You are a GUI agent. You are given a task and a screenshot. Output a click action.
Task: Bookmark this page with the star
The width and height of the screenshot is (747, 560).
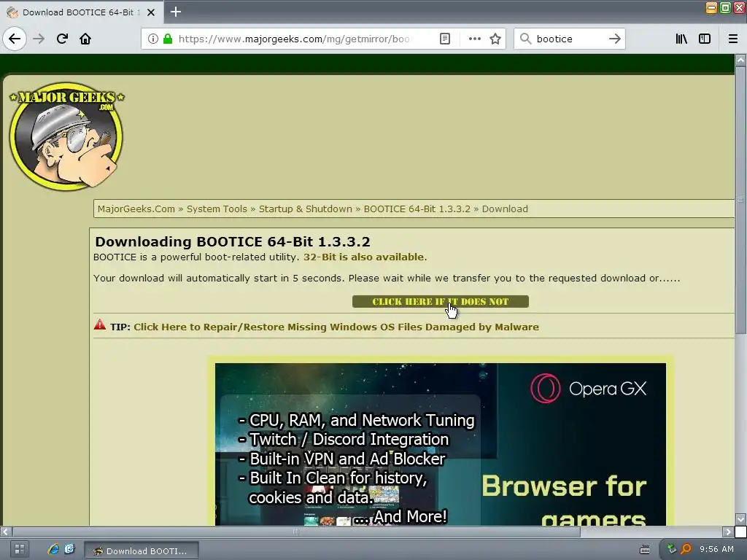[x=495, y=39]
